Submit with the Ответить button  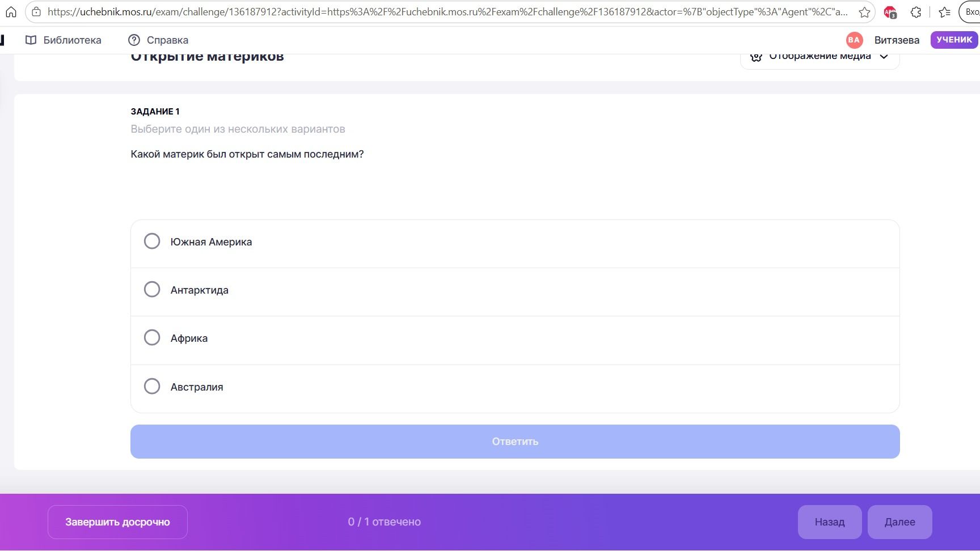[515, 442]
